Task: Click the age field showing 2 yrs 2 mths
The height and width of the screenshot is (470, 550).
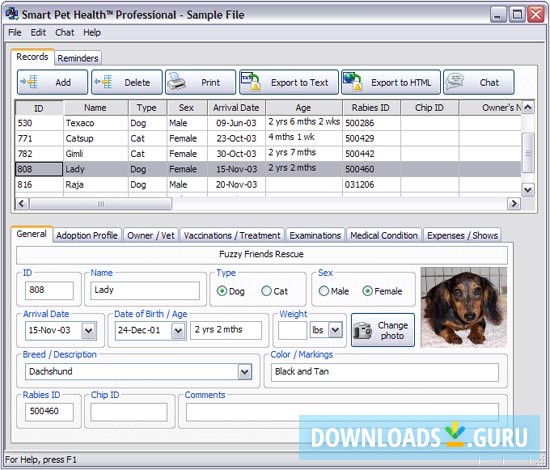Action: tap(226, 330)
